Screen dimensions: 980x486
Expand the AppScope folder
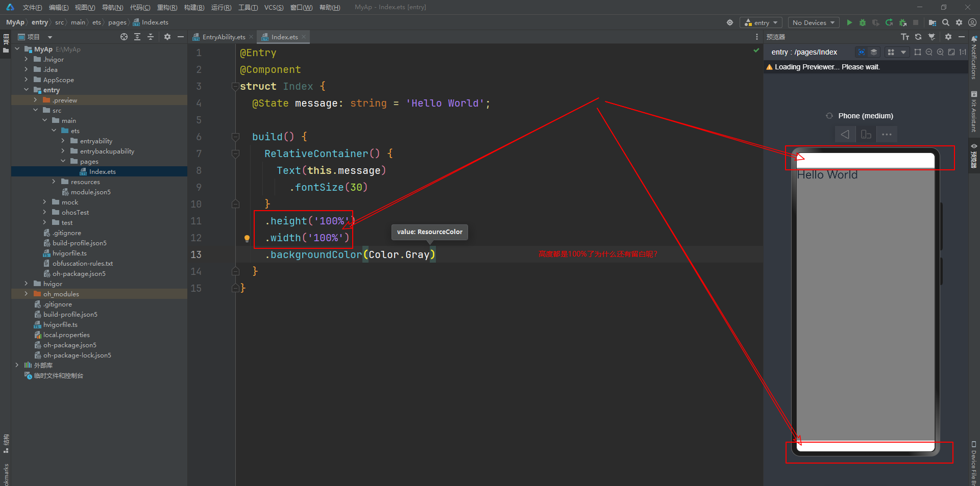(27, 80)
